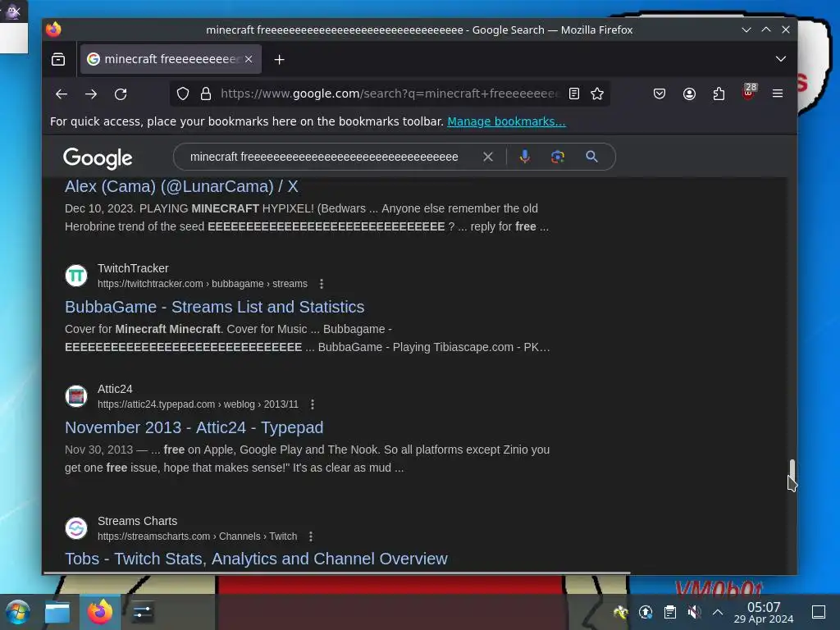
Task: Focus the Google search input field
Action: pos(324,157)
